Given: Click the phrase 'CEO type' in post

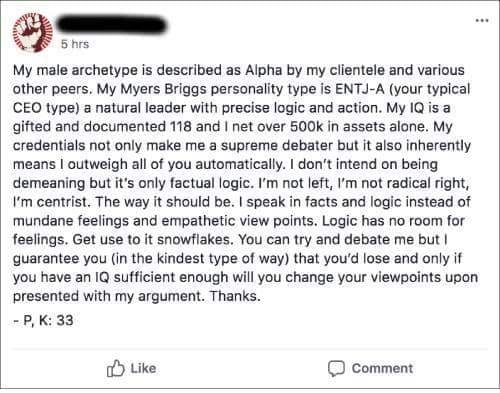Looking at the screenshot, I should pos(45,108).
